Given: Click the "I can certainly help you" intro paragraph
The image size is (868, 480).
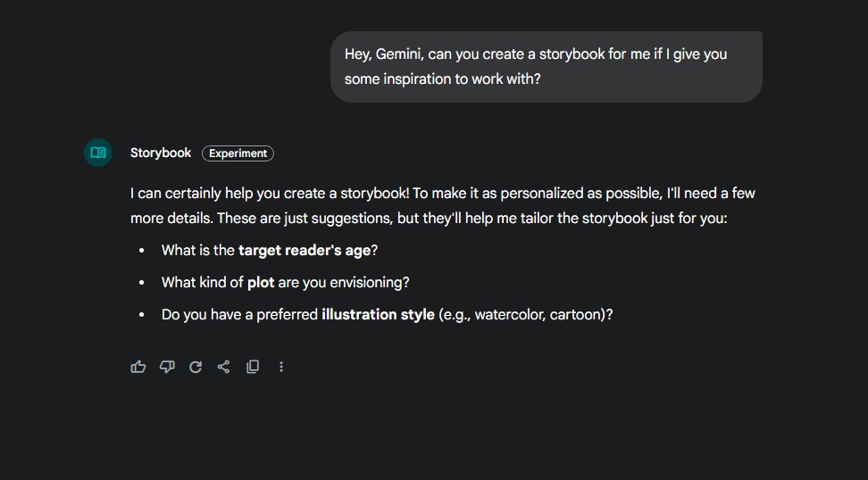Looking at the screenshot, I should click(443, 206).
